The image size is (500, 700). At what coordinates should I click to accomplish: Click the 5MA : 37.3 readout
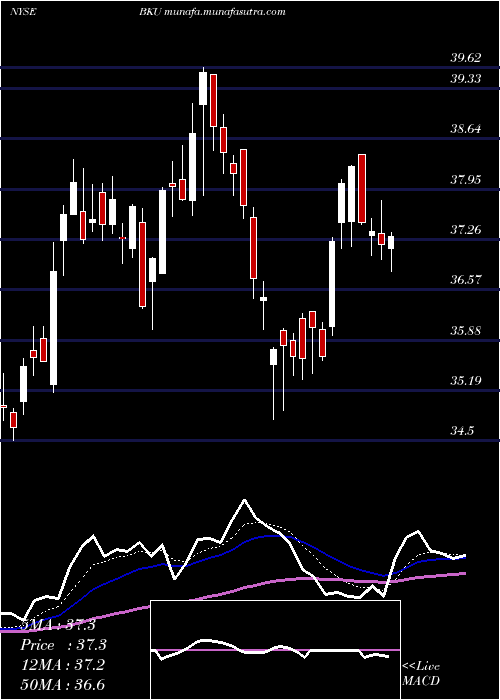pos(58,625)
